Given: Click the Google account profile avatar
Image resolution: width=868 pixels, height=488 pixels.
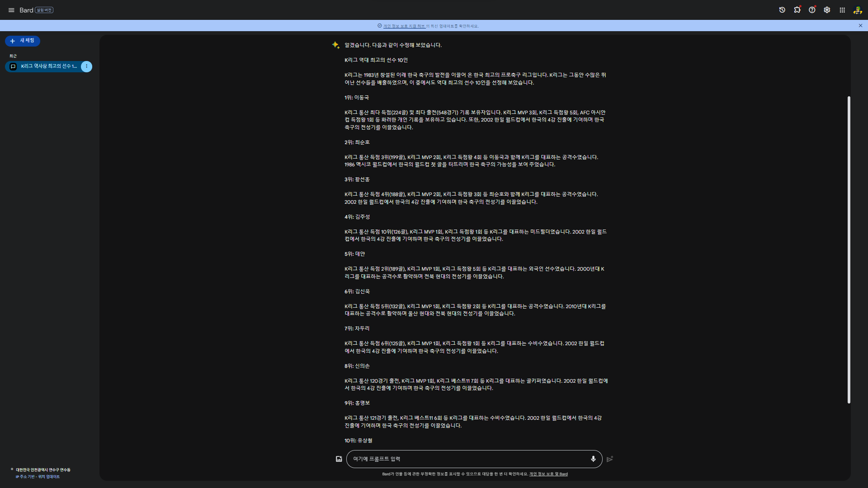Looking at the screenshot, I should pos(858,10).
